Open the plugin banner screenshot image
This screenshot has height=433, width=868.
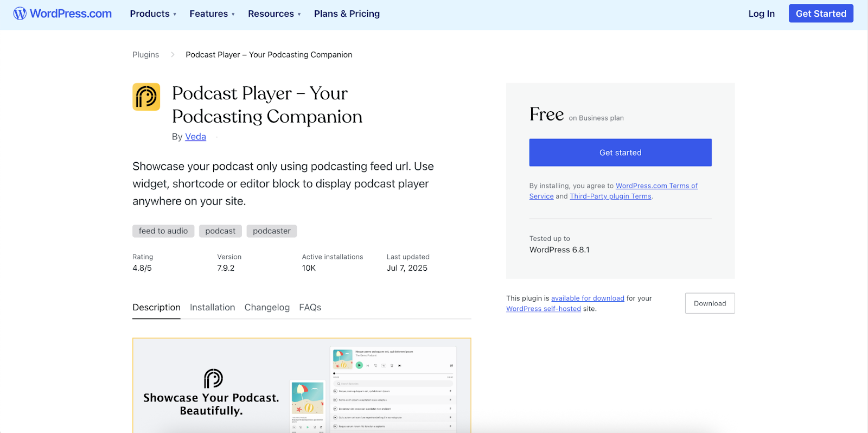302,385
